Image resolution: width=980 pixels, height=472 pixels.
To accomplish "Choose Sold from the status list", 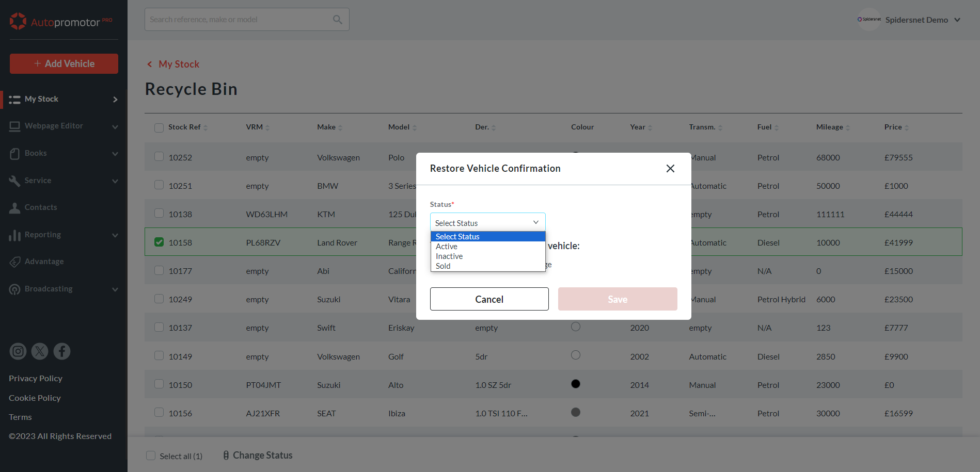I will click(443, 266).
